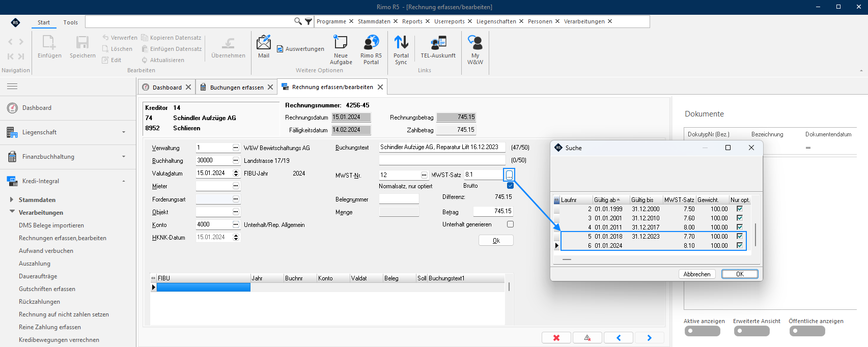Click Abbrechen in the Suche dialog
The height and width of the screenshot is (347, 868).
697,274
